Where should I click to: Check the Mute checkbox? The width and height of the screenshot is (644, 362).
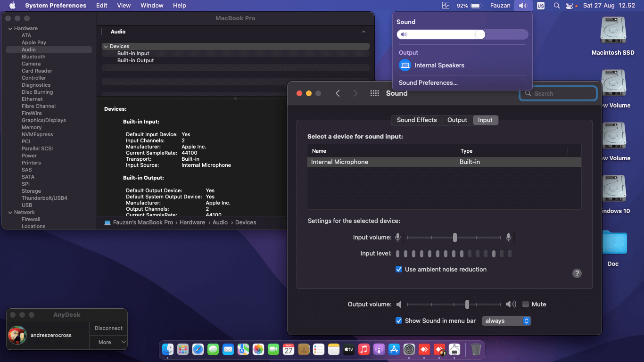[526, 304]
